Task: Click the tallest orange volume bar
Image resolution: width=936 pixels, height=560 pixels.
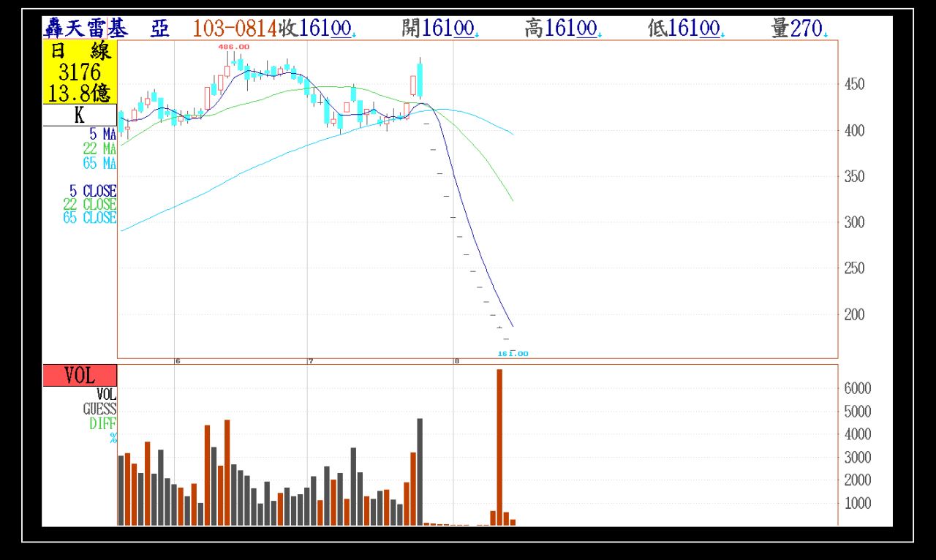Action: click(499, 446)
